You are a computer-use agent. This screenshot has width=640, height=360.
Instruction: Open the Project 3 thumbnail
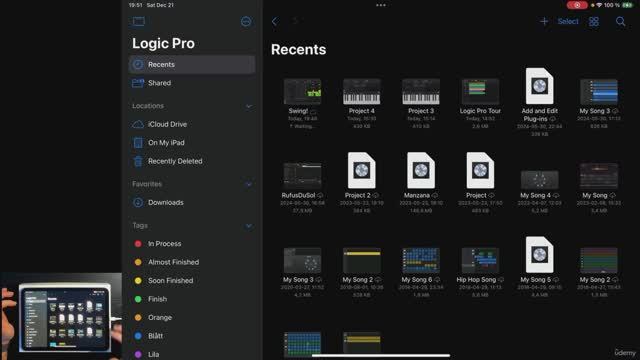pyautogui.click(x=421, y=91)
